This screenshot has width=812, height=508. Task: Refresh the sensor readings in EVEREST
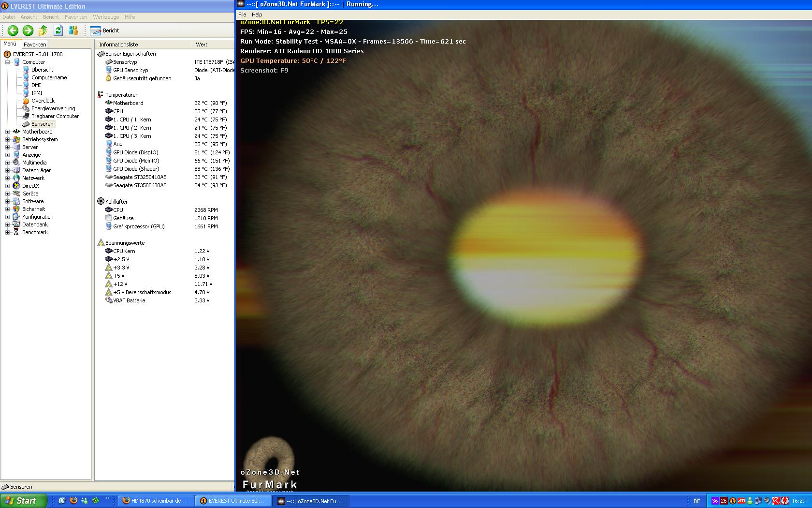click(58, 30)
